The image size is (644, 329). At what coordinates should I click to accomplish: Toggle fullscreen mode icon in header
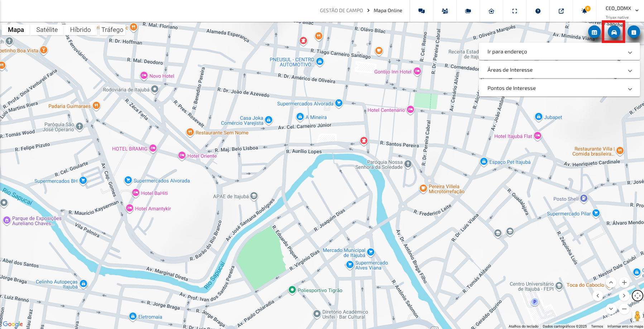[x=515, y=11]
